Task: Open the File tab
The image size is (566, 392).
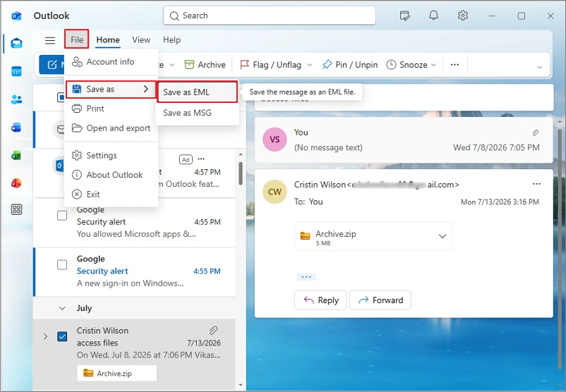Action: click(x=76, y=39)
